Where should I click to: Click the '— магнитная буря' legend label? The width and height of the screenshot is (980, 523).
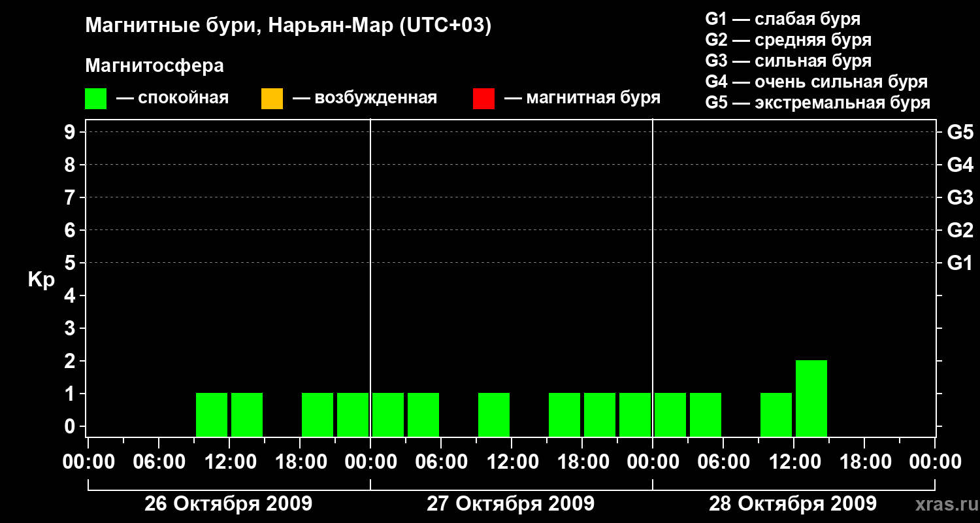pyautogui.click(x=583, y=99)
